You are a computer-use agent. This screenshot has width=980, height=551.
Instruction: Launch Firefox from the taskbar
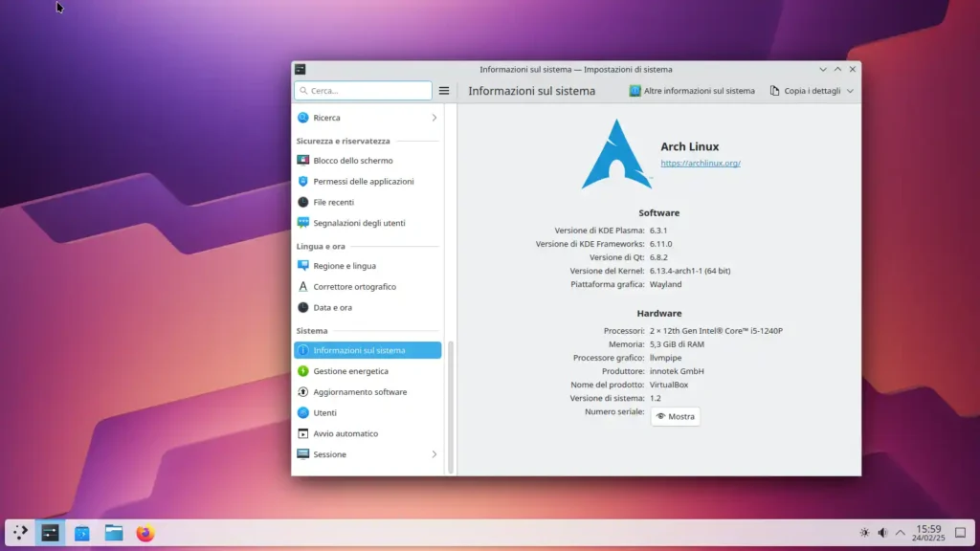click(x=145, y=533)
